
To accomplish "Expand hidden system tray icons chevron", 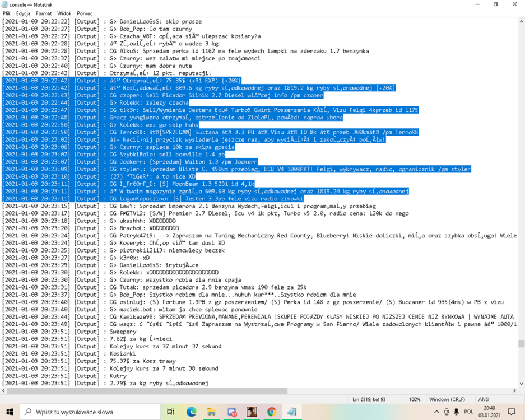I will [x=436, y=412].
